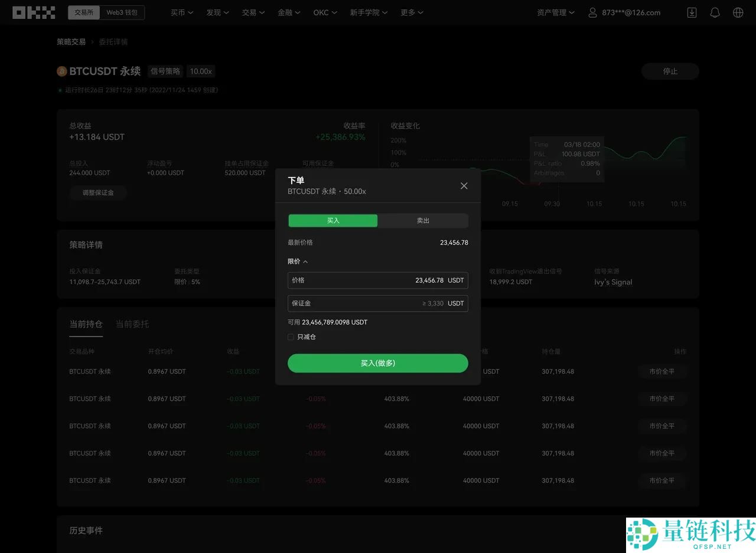Enable the 只减仓 checkbox

coord(290,336)
